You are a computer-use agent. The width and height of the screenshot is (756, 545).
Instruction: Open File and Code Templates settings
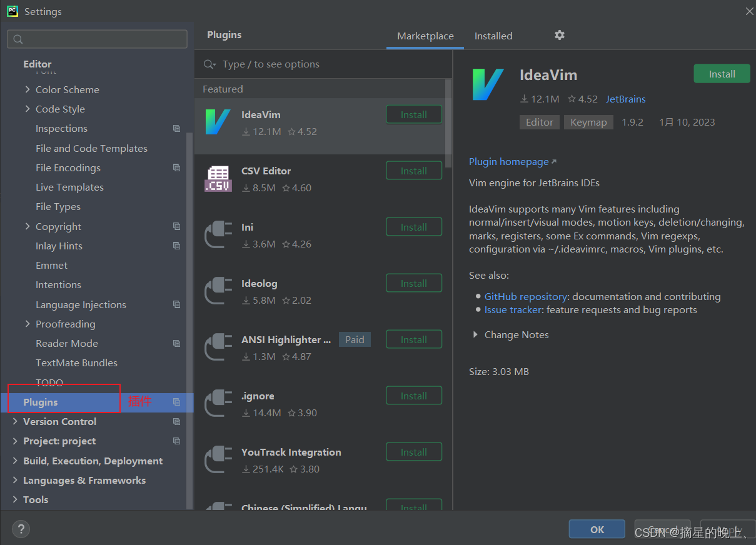(91, 148)
